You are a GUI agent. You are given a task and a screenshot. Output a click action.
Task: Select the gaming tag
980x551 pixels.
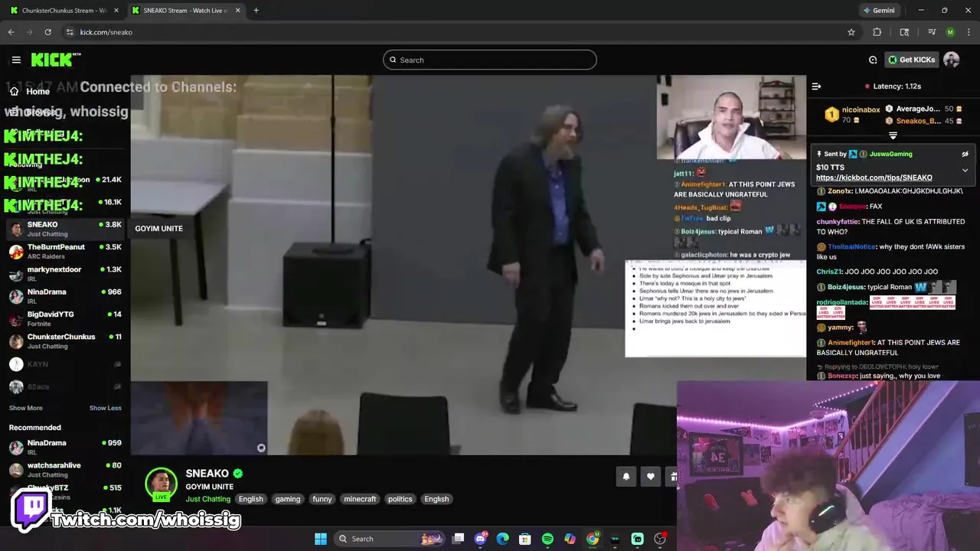point(288,499)
